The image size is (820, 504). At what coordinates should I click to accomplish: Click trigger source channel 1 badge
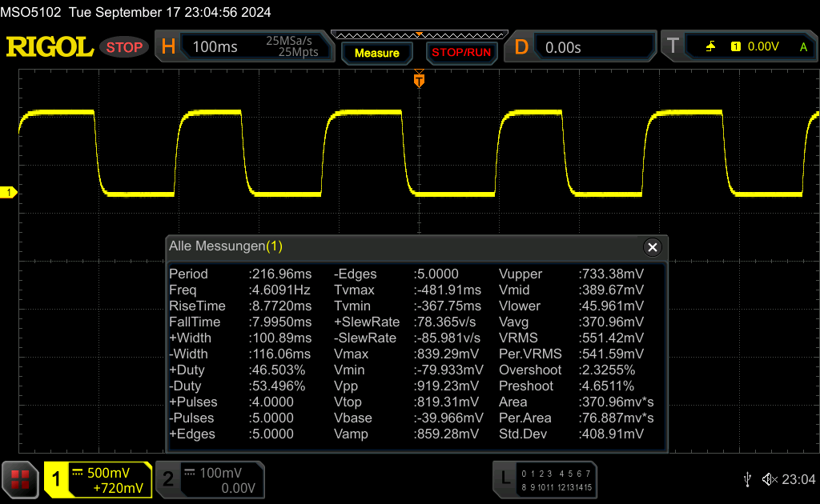coord(736,47)
